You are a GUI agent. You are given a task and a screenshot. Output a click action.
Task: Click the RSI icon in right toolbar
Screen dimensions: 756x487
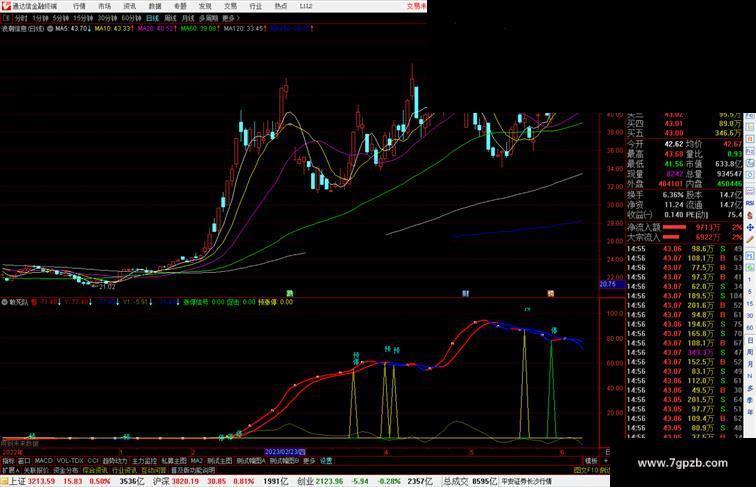(750, 203)
